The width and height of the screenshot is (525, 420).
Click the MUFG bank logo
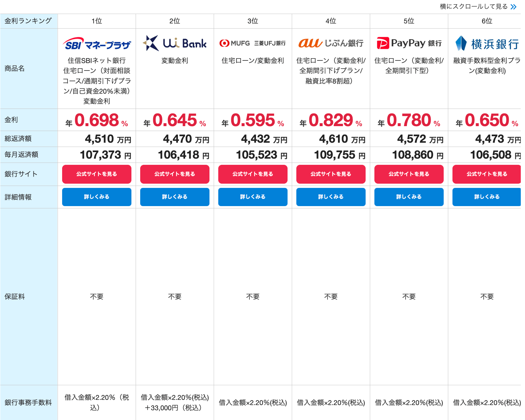[253, 43]
